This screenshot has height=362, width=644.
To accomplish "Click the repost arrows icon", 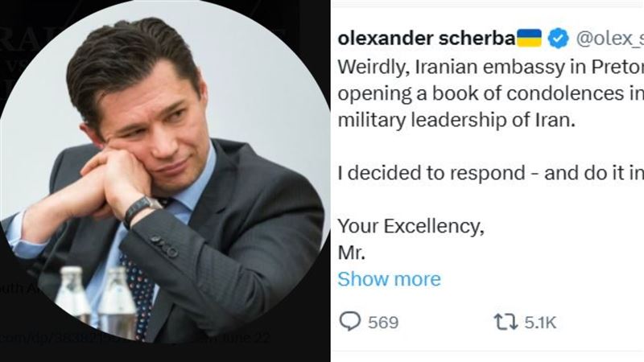I will 506,322.
